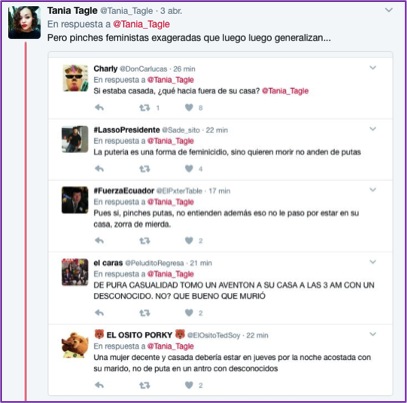Like the #LassoPresidente tweet
This screenshot has width=407, height=403.
[189, 169]
